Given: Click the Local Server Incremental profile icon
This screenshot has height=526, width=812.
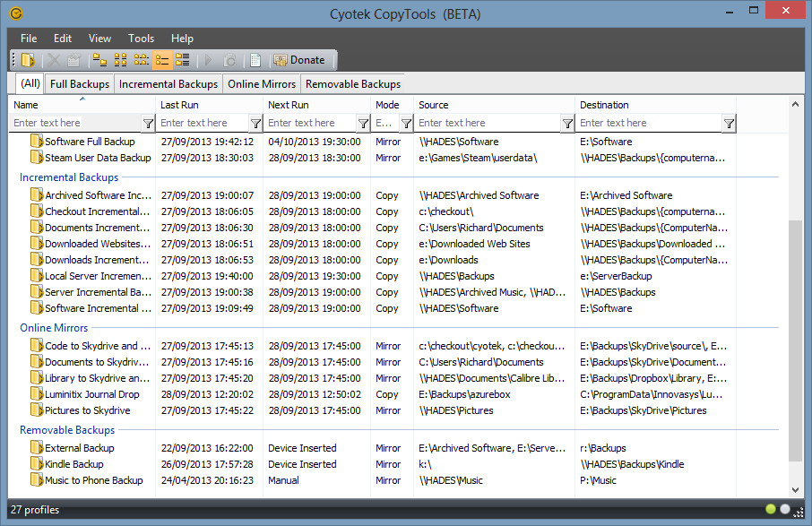Looking at the screenshot, I should pyautogui.click(x=36, y=276).
